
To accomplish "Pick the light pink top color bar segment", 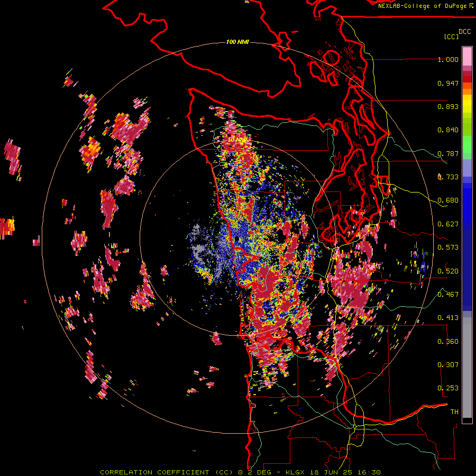I will click(x=467, y=57).
